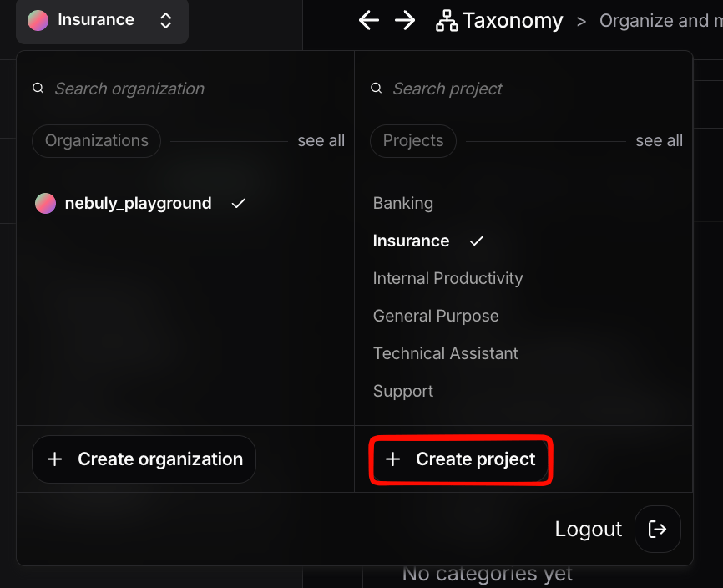Open the Insurance project switcher dropdown
The height and width of the screenshot is (588, 723).
click(x=102, y=20)
